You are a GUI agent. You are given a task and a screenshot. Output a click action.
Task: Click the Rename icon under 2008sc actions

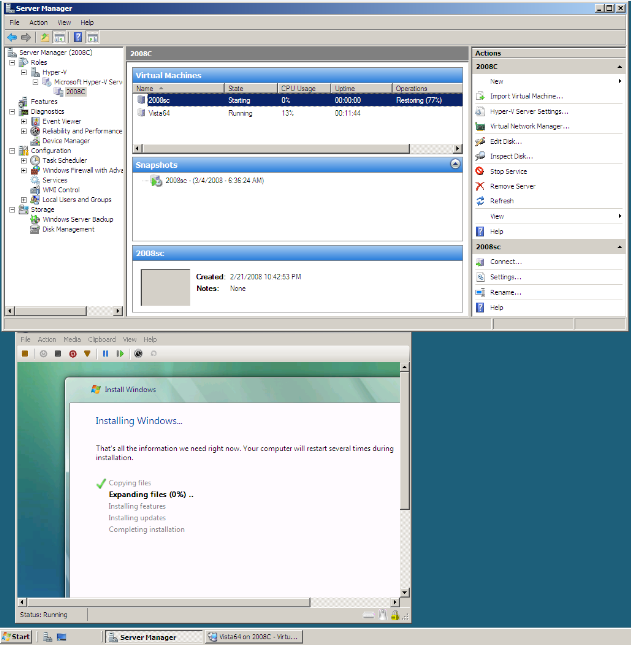tap(480, 292)
